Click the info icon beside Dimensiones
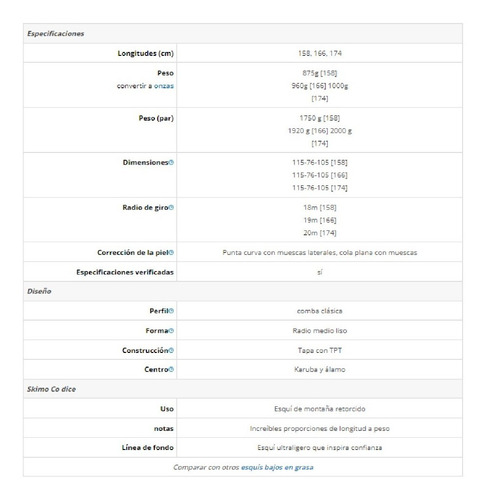The height and width of the screenshot is (500, 487). [171, 163]
